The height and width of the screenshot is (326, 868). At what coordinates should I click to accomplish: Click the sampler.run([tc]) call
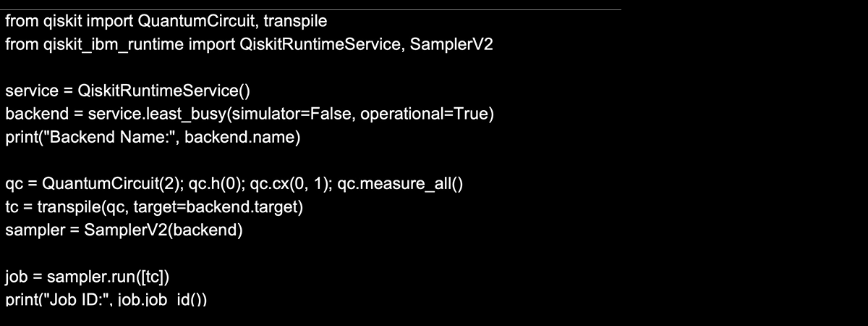(x=108, y=277)
